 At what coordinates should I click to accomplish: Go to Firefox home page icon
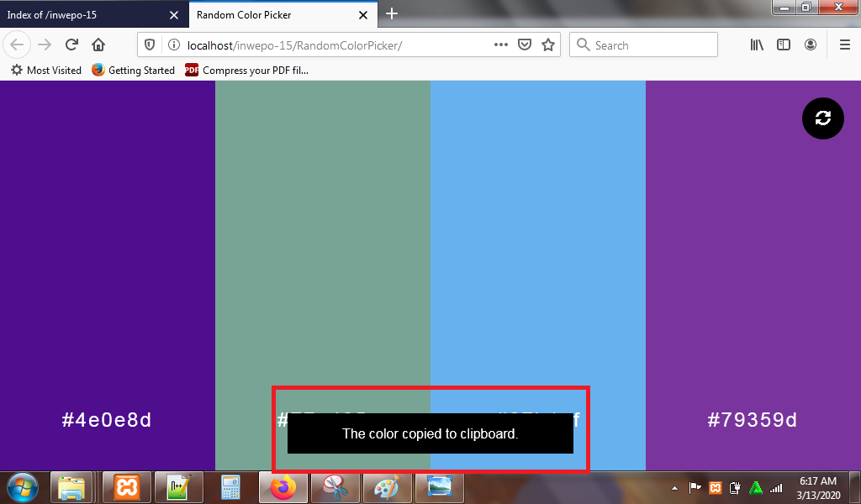click(x=98, y=45)
